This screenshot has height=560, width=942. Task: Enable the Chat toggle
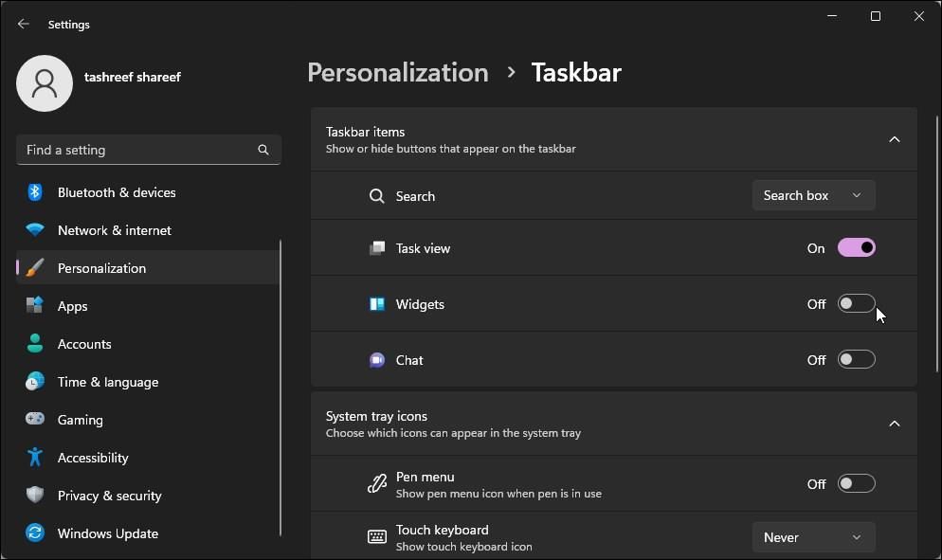coord(856,359)
